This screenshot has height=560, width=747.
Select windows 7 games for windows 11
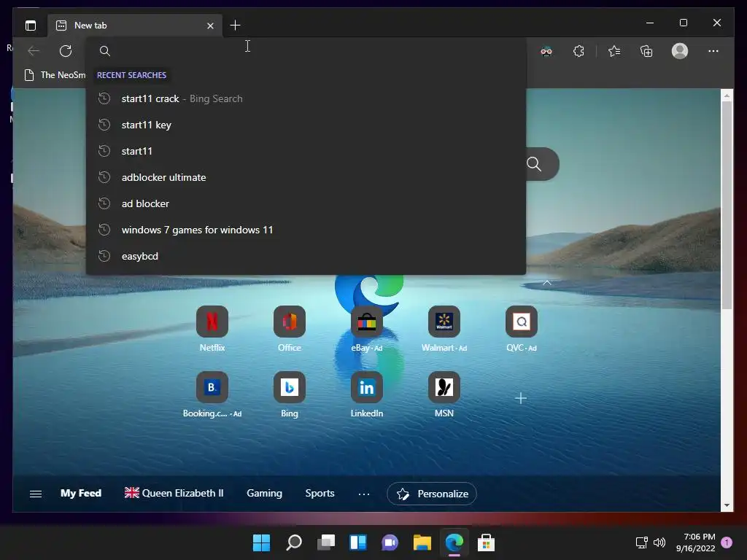[306, 230]
